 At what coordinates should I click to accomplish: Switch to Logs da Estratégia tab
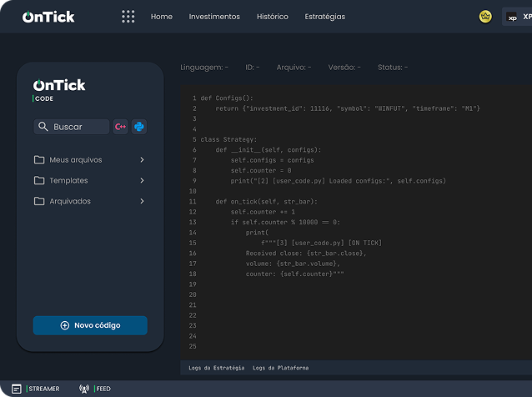[x=217, y=368]
